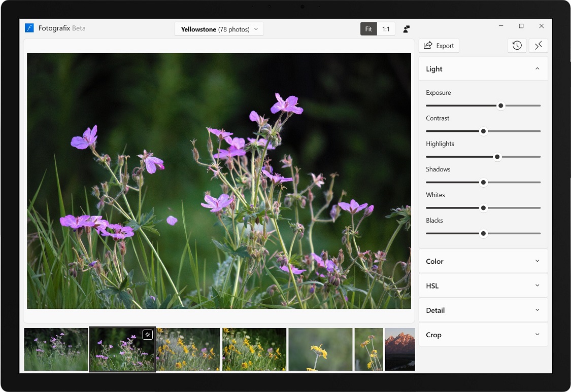This screenshot has width=571, height=392.
Task: Click the Blacks slider handle
Action: tap(483, 233)
